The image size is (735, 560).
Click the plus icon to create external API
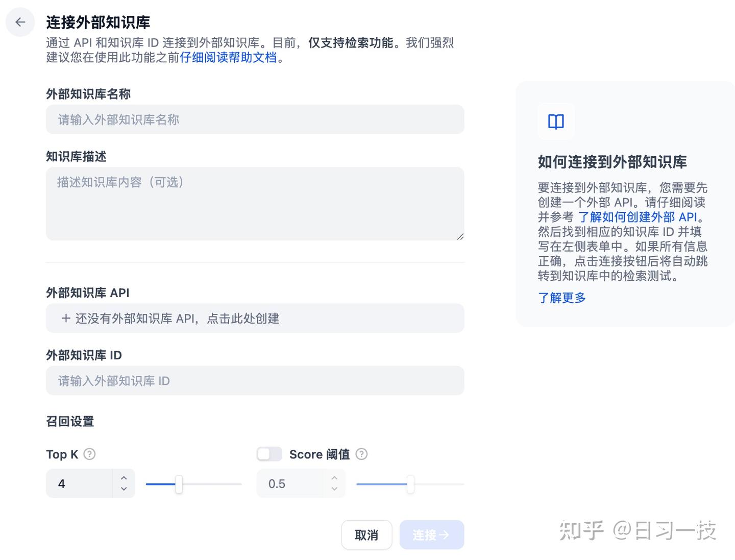[x=66, y=318]
